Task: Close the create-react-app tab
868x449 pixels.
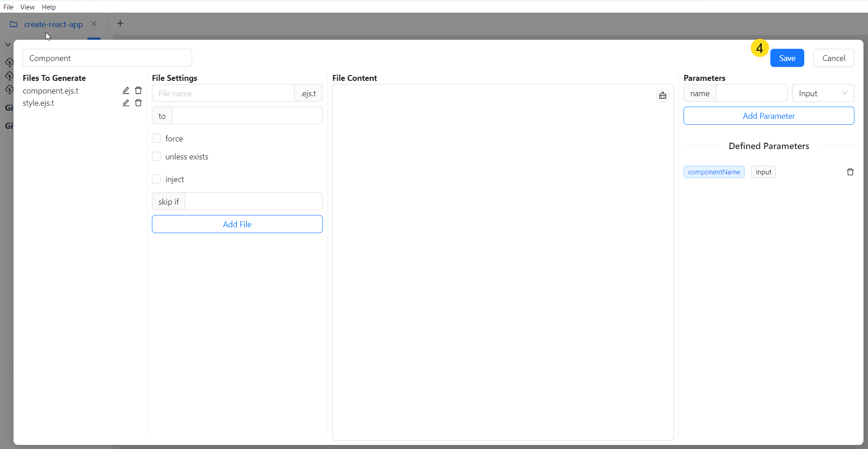Action: pyautogui.click(x=94, y=24)
